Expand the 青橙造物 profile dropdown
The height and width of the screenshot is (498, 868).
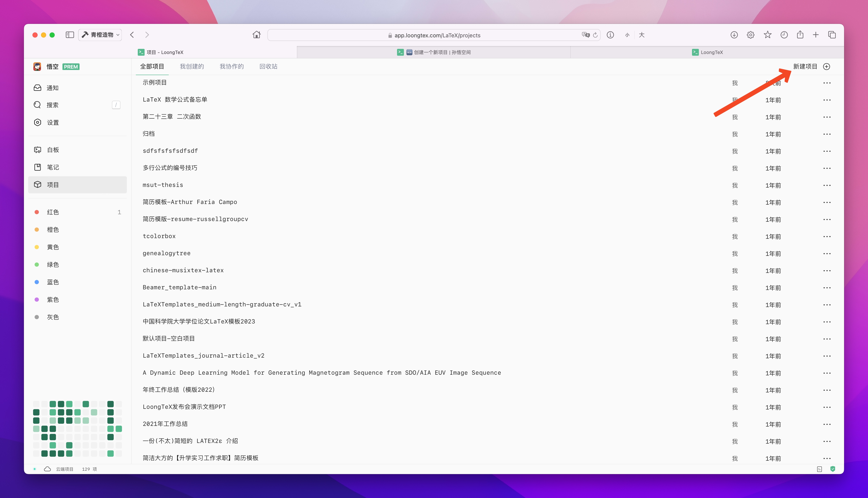[x=100, y=35]
